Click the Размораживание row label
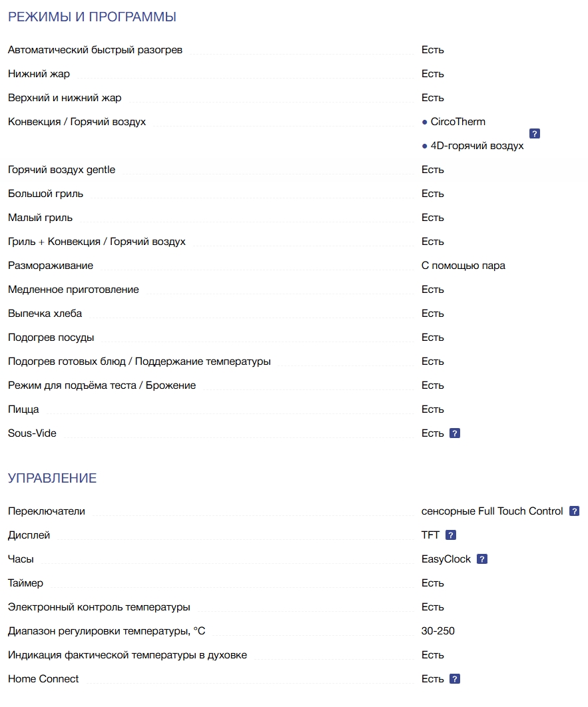The width and height of the screenshot is (588, 707). point(51,266)
